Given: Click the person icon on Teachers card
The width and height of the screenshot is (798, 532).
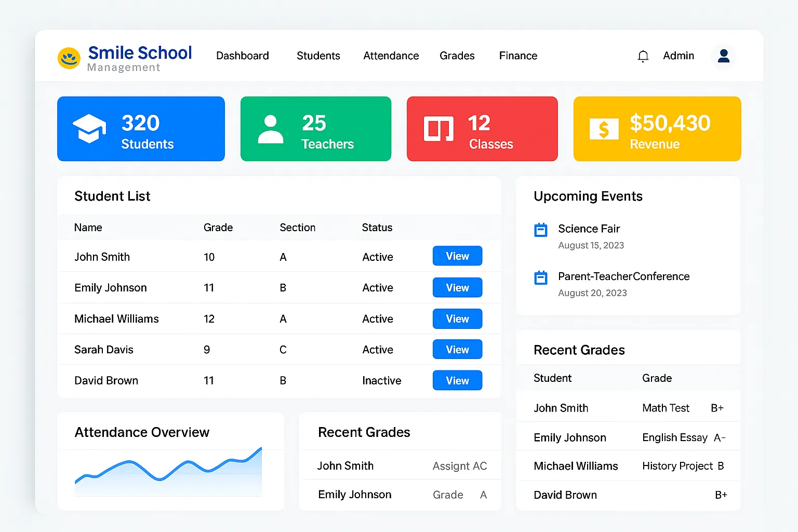Looking at the screenshot, I should tap(271, 129).
